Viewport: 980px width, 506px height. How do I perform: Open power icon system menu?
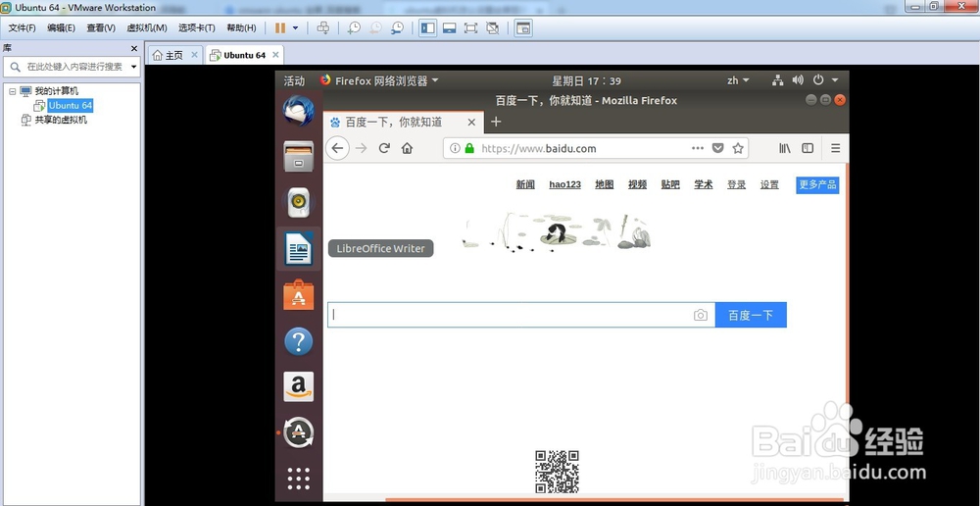818,80
